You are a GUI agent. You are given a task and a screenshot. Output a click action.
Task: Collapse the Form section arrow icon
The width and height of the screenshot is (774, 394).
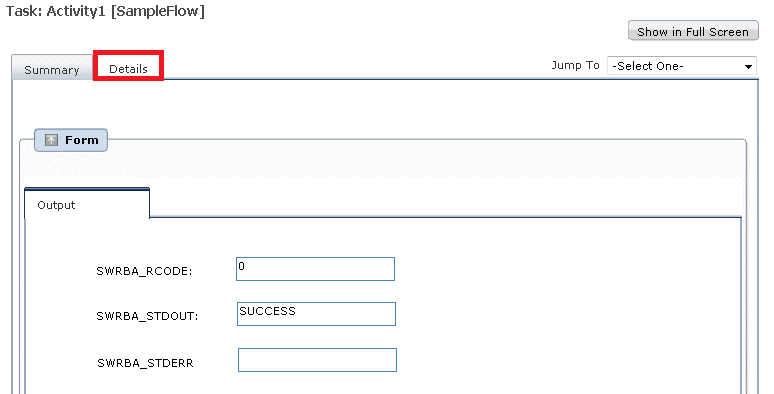[51, 140]
